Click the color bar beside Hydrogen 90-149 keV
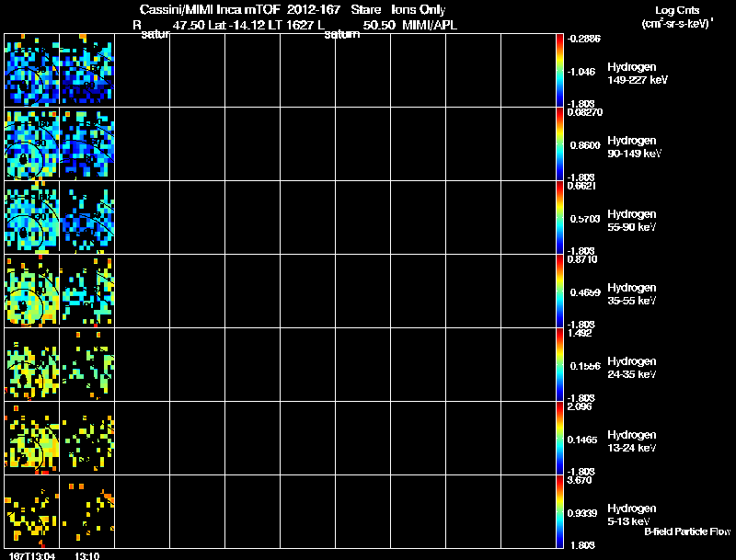 tap(559, 144)
